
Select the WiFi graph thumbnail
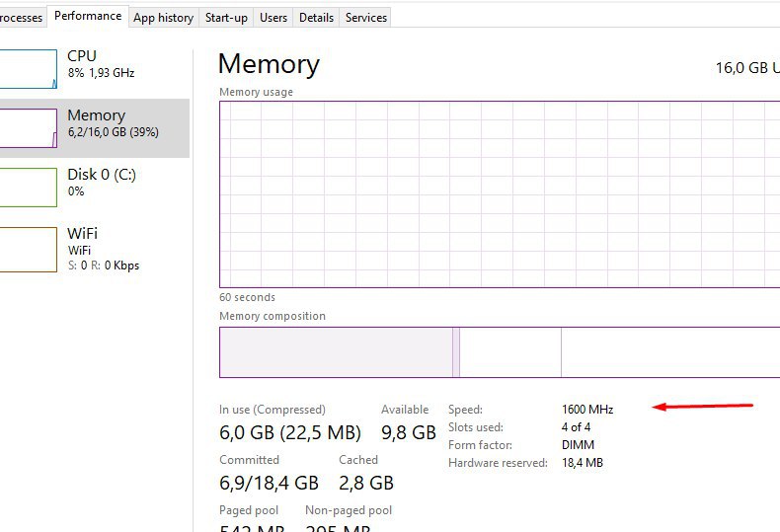(x=28, y=249)
